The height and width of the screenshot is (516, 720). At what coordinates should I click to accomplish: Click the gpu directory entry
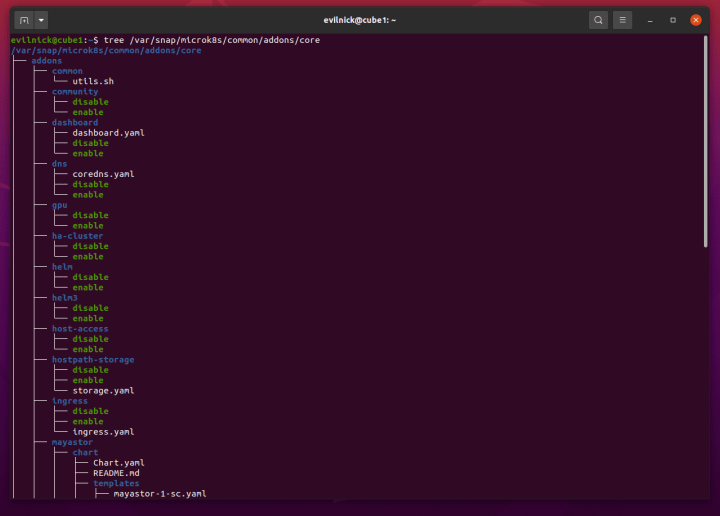59,205
